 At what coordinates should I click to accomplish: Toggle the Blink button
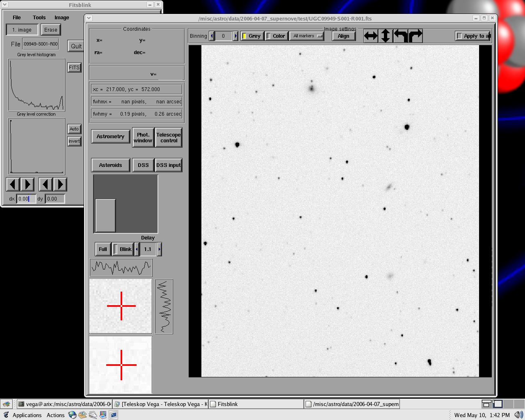pyautogui.click(x=123, y=249)
